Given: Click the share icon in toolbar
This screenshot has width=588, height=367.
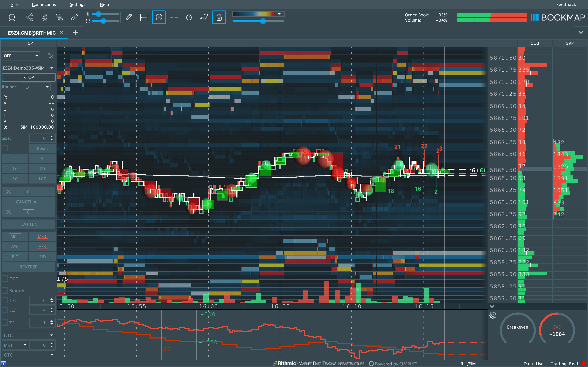Looking at the screenshot, I should [x=29, y=17].
